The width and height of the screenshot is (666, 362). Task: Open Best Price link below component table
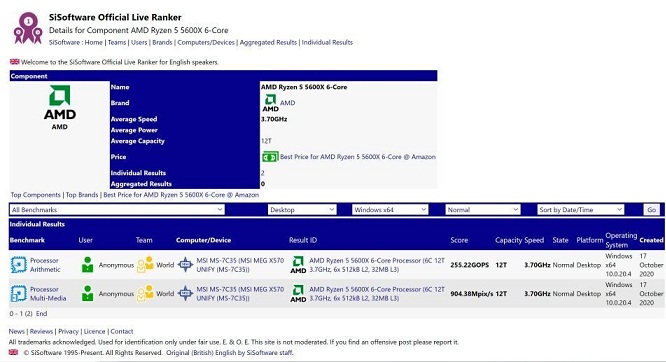pyautogui.click(x=181, y=195)
